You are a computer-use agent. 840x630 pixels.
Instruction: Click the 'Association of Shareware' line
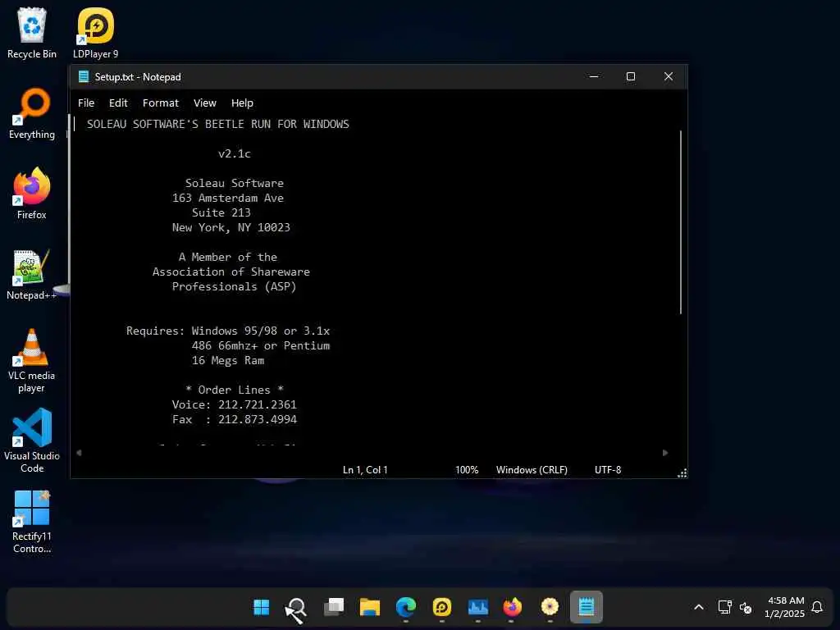(231, 272)
